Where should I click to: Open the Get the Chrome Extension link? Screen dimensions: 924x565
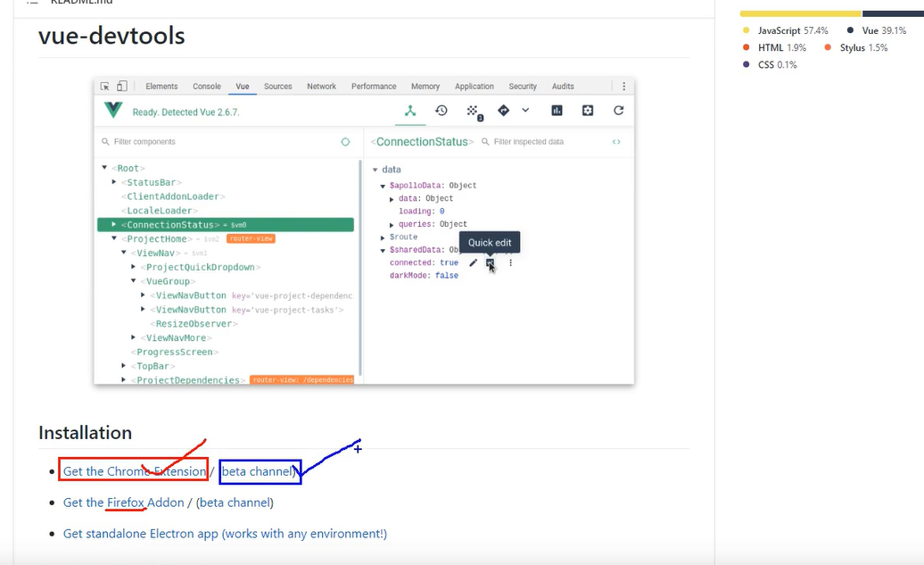click(x=135, y=471)
